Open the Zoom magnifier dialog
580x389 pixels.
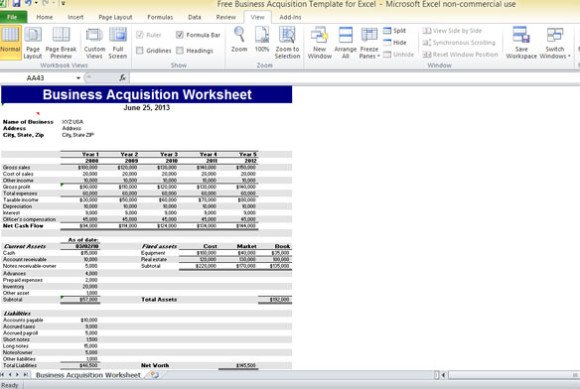(239, 40)
